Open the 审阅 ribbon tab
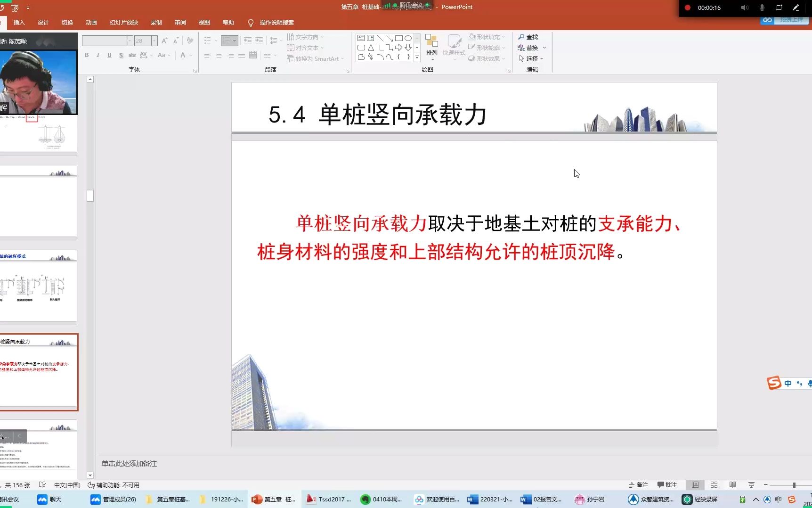Image resolution: width=812 pixels, height=508 pixels. (x=180, y=23)
